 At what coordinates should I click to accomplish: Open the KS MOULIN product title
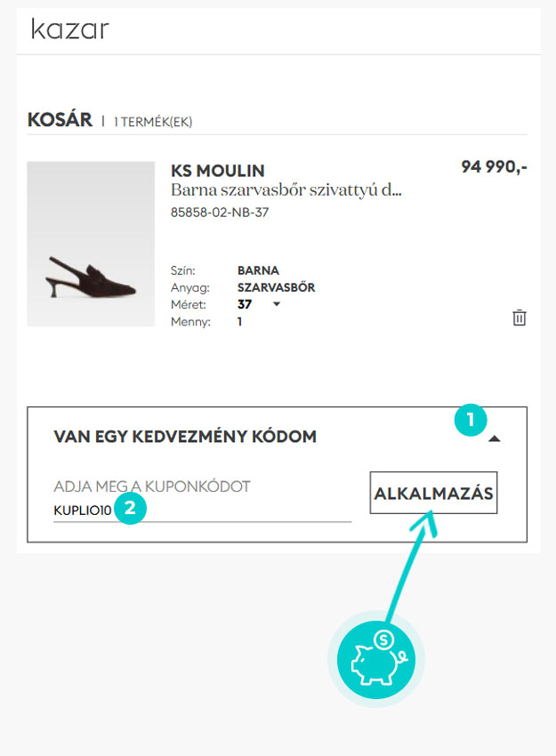[x=217, y=171]
